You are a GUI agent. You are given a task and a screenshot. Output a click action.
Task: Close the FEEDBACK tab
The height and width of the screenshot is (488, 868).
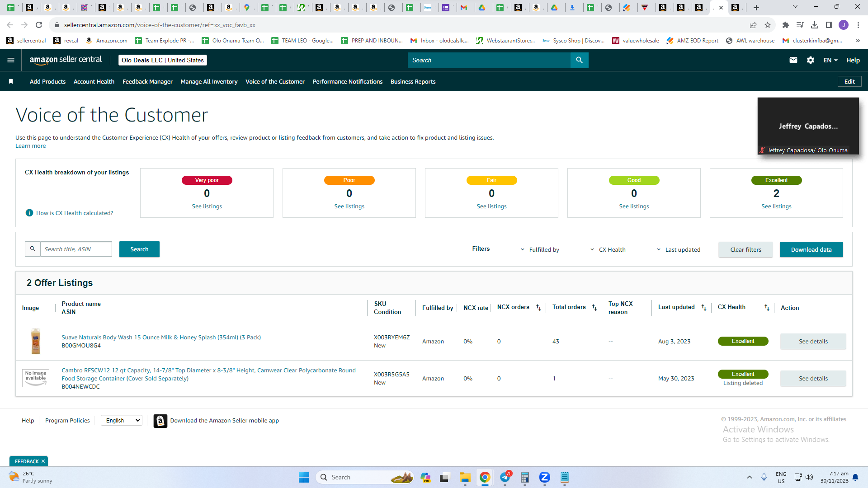click(x=43, y=461)
